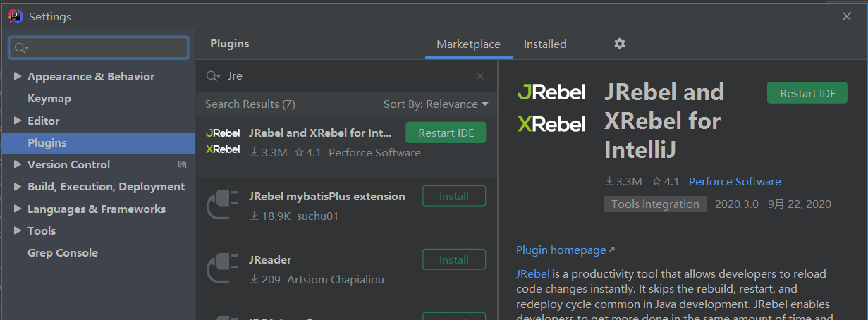The width and height of the screenshot is (868, 320).
Task: Expand Build, Execution, Deployment section
Action: click(18, 187)
